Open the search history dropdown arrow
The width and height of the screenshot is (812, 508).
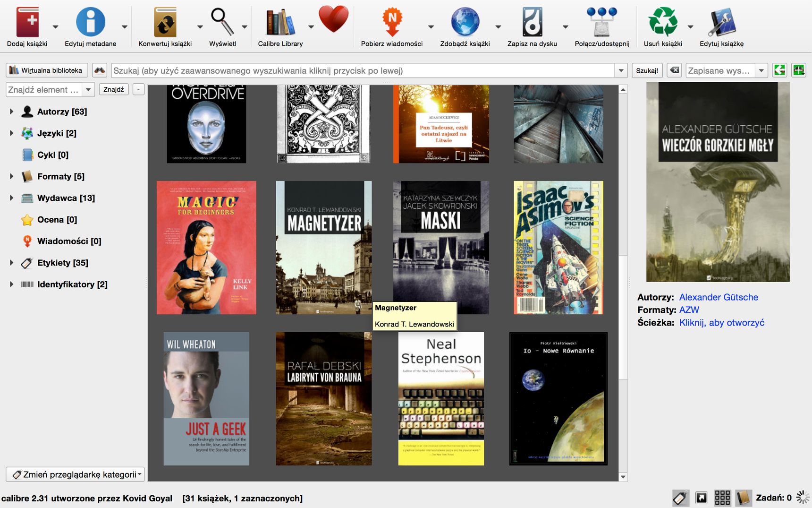[x=621, y=70]
